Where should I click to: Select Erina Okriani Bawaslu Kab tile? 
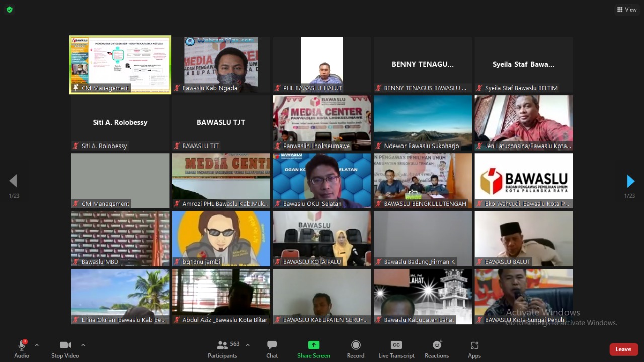click(120, 297)
